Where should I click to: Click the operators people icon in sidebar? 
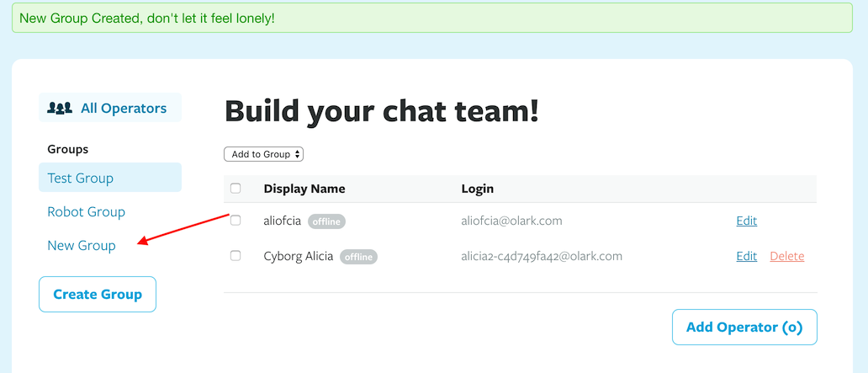click(60, 108)
